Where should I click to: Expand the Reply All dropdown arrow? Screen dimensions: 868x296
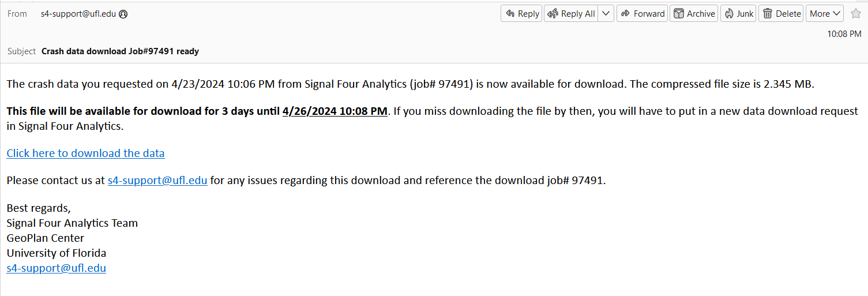coord(606,14)
